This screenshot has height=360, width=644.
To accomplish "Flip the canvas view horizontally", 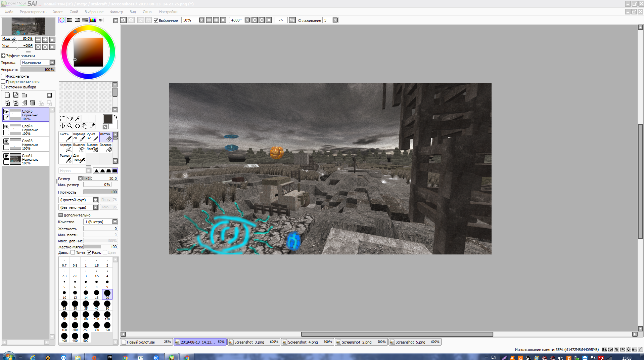I will click(x=292, y=20).
